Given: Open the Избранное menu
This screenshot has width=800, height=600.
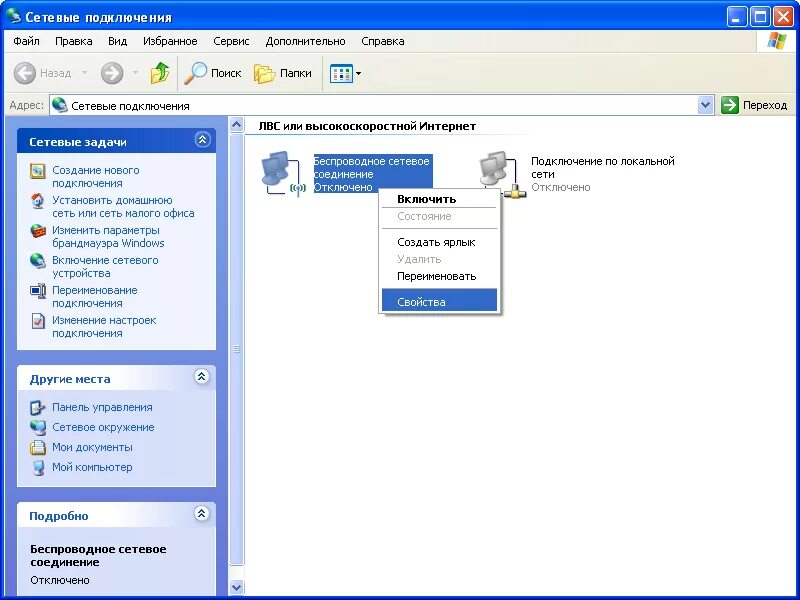Looking at the screenshot, I should [x=170, y=41].
